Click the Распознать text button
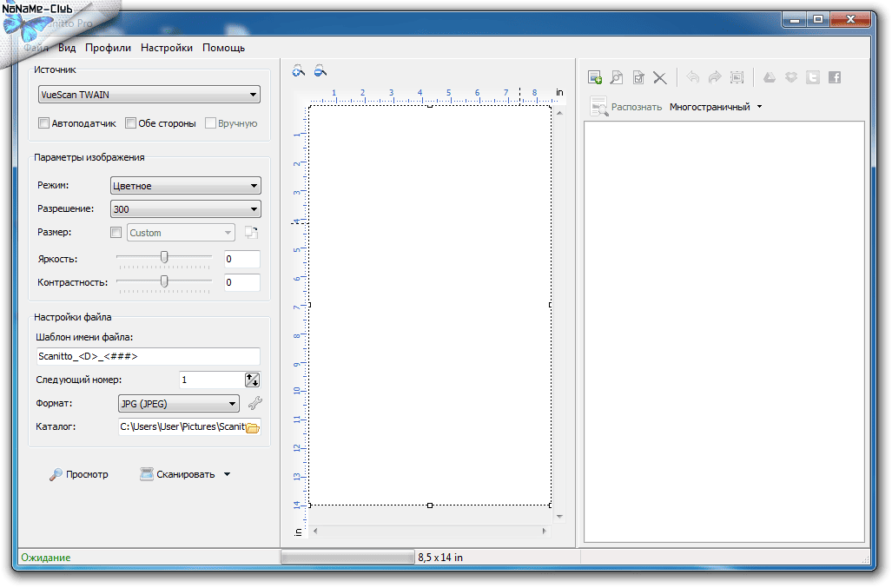This screenshot has height=588, width=892. (x=637, y=107)
